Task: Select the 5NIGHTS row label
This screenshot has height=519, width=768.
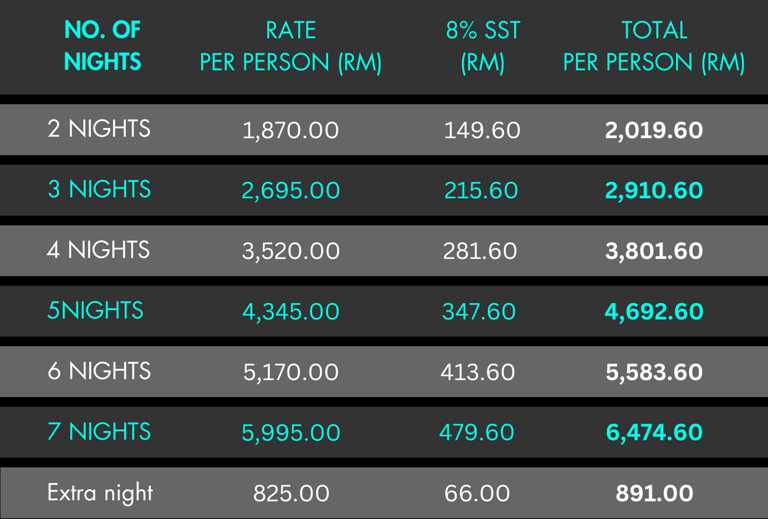Action: 95,311
